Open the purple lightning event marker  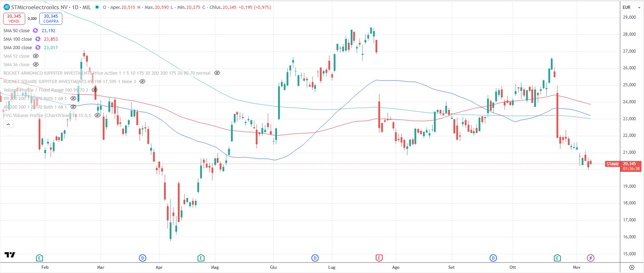(591, 258)
